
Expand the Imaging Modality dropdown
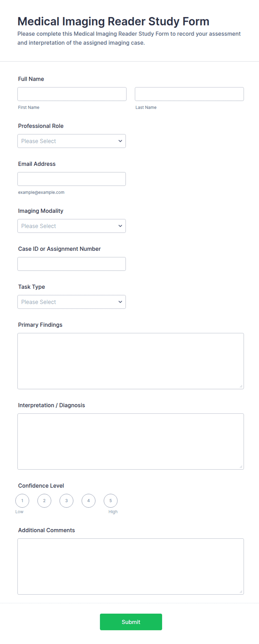coord(72,226)
